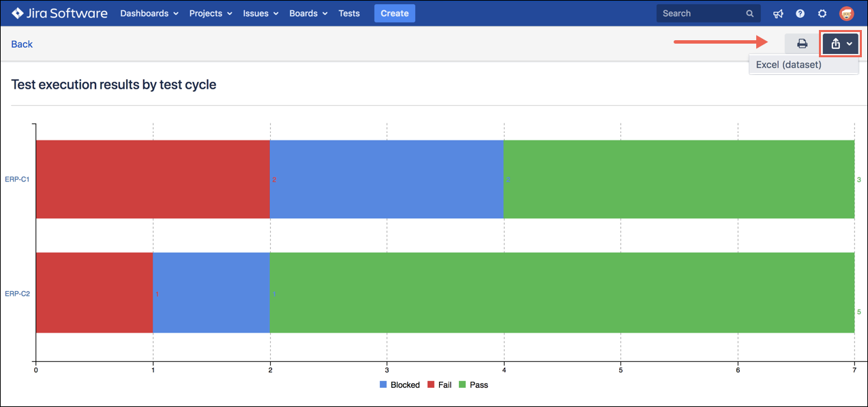Click the green Pass bar for ERP-C2
Screen dimensions: 868x407
(x=562, y=292)
